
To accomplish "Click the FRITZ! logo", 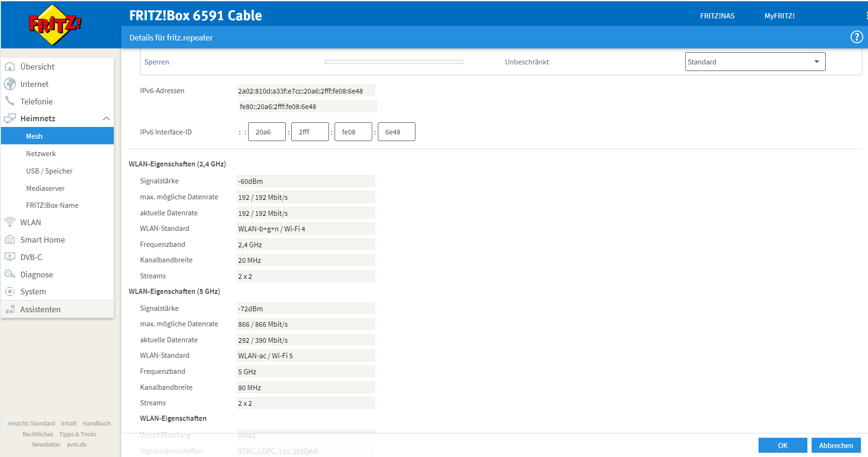I will pos(55,24).
